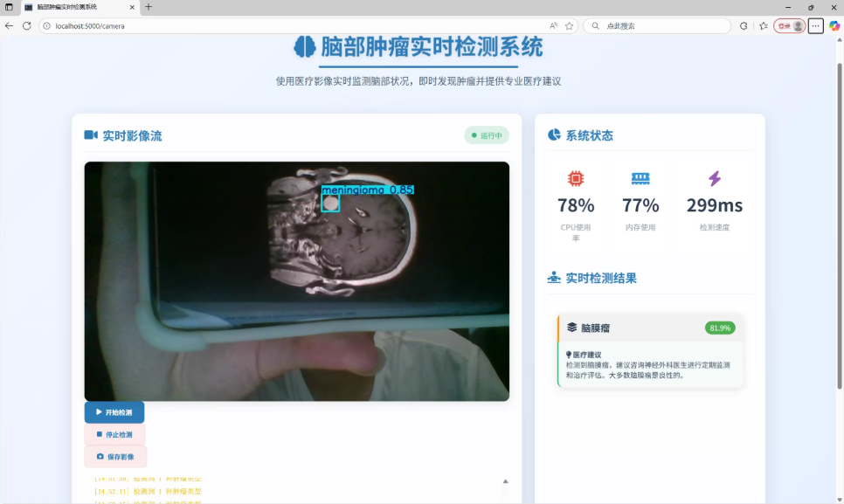
Task: Click the 299ms detection speed value
Action: click(715, 205)
